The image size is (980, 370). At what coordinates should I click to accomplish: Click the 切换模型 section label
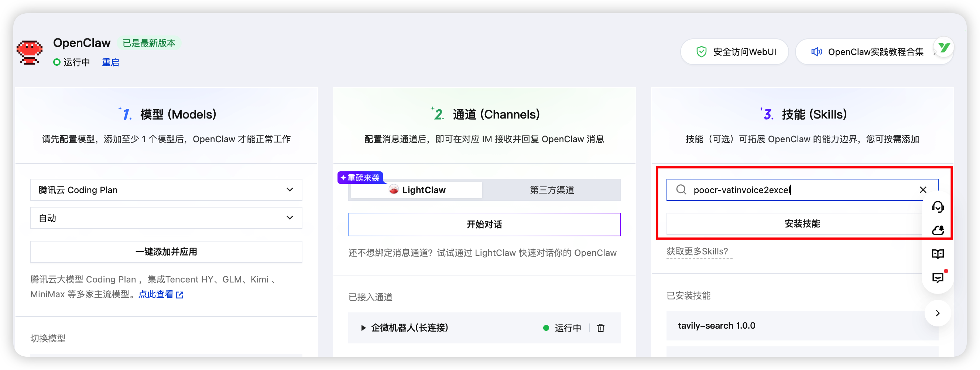(48, 339)
